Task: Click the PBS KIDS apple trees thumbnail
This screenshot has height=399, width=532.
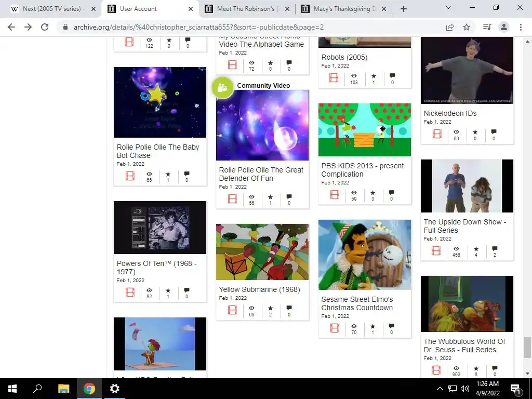Action: (x=365, y=130)
